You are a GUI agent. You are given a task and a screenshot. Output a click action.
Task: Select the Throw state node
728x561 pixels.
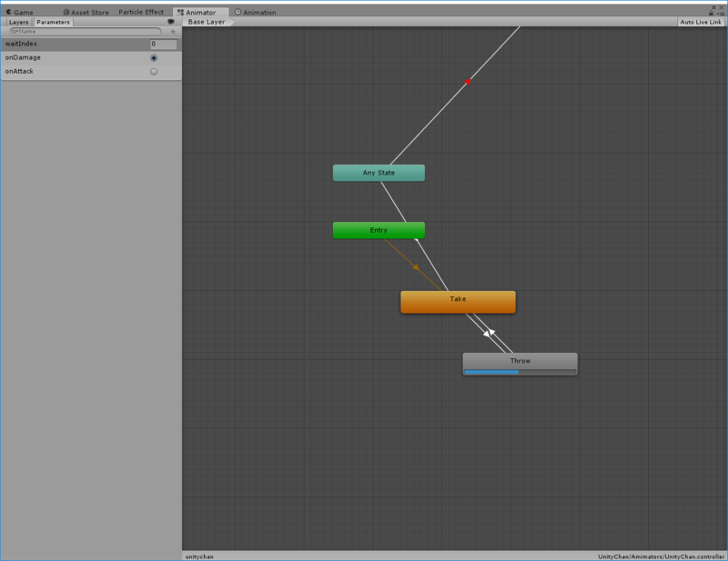[x=520, y=365]
